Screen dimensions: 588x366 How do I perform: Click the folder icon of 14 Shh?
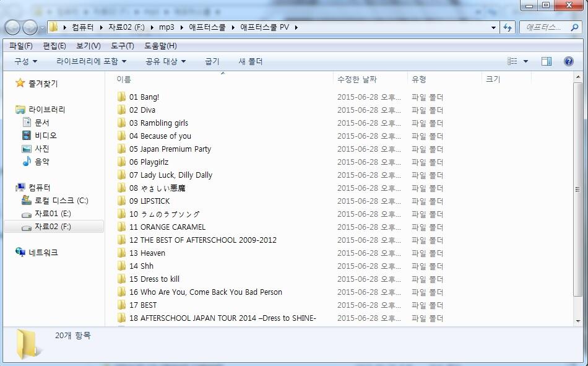click(x=121, y=266)
